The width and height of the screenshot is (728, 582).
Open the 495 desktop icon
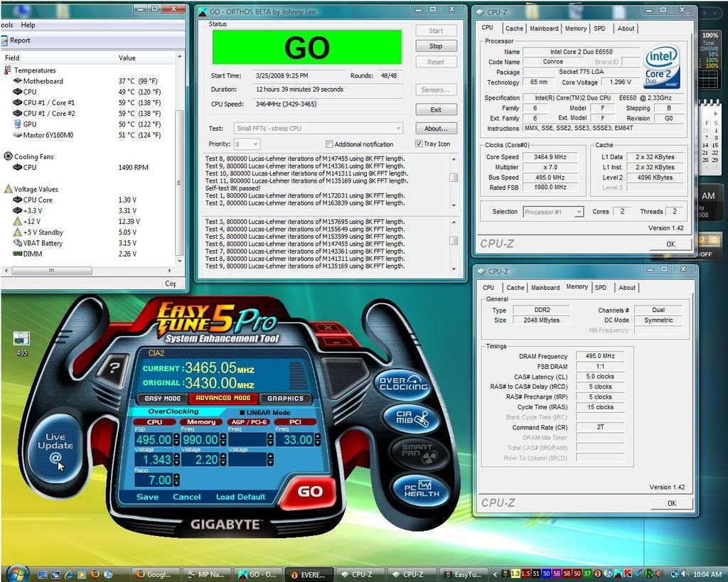point(21,340)
